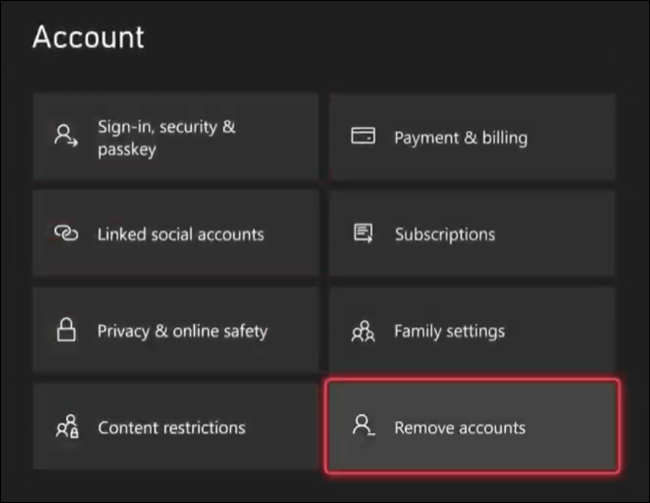Click the credit card icon for Payment & billing
This screenshot has height=503, width=650.
362,137
